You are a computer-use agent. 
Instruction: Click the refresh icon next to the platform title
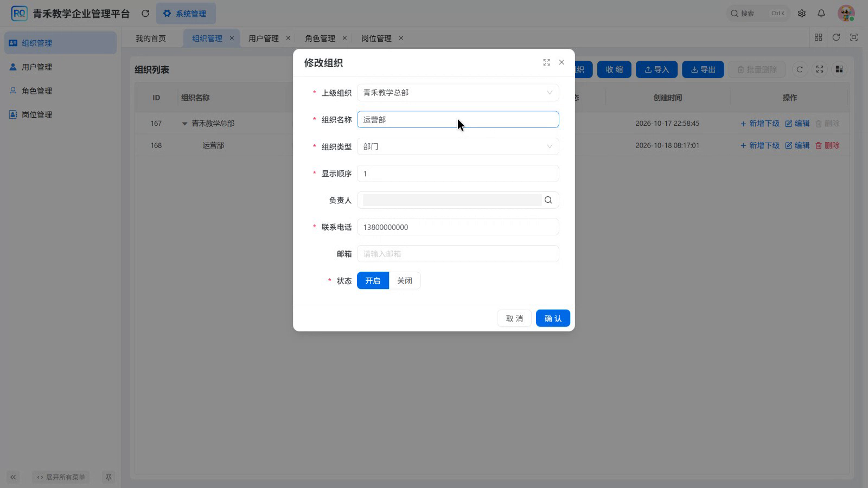click(145, 14)
